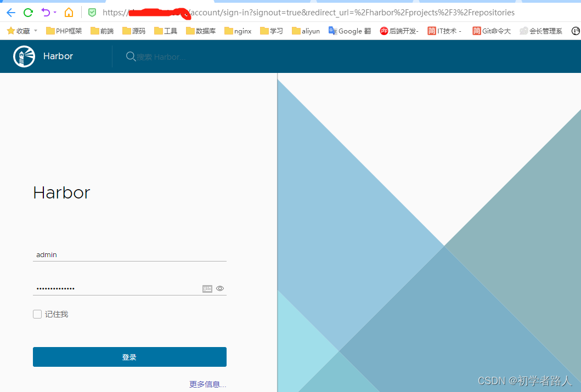Open the aliyun bookmark folder
The image size is (581, 392).
tap(306, 31)
